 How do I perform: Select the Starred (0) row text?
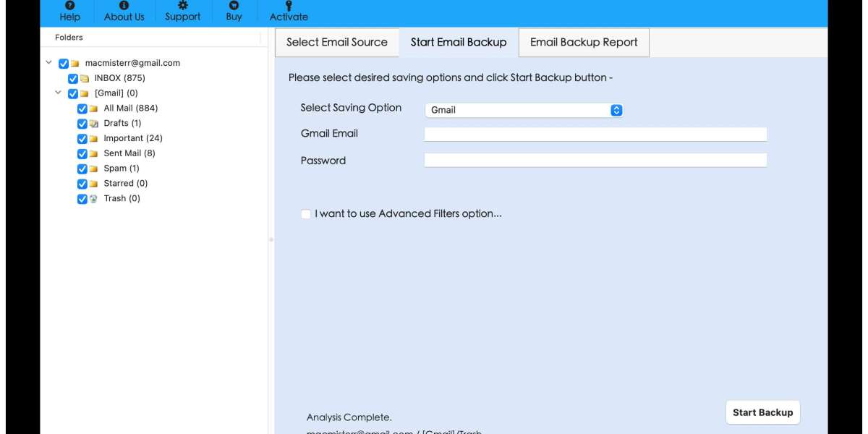tap(126, 184)
